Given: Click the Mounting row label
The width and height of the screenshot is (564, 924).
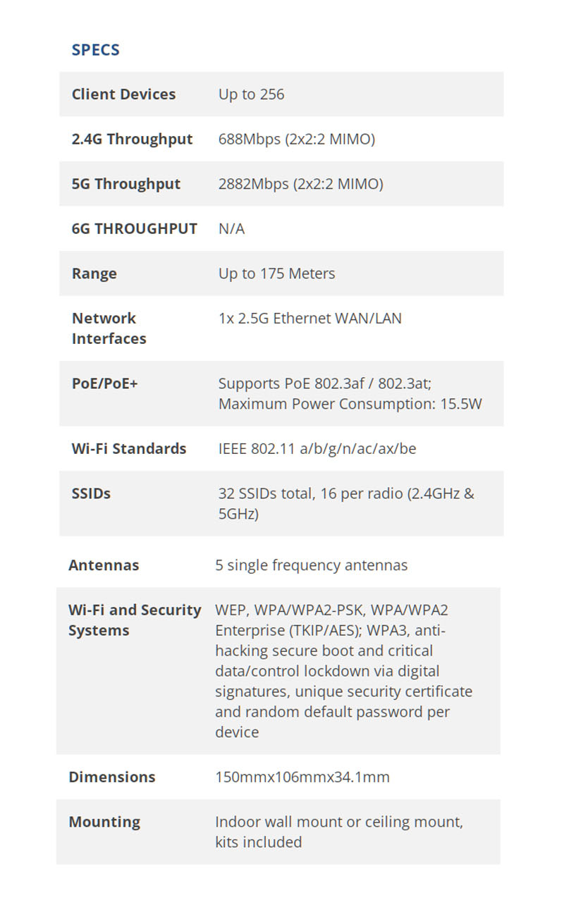Looking at the screenshot, I should (104, 822).
